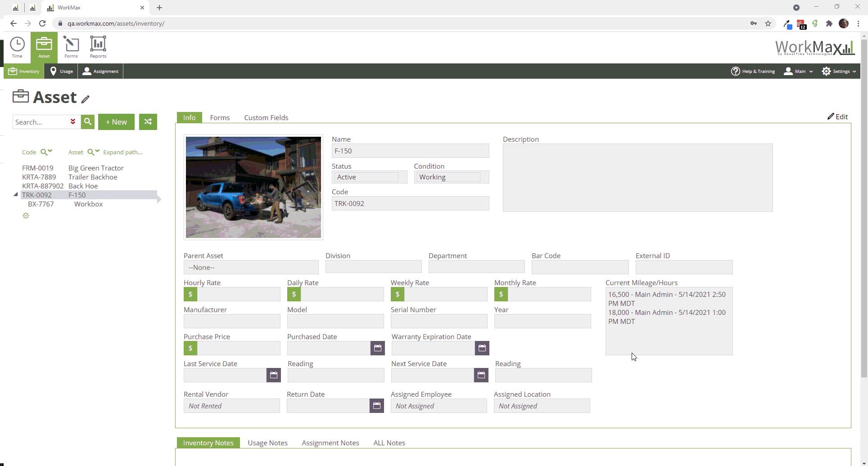Screen dimensions: 868x466
Task: Click the + New button
Action: coord(116,122)
